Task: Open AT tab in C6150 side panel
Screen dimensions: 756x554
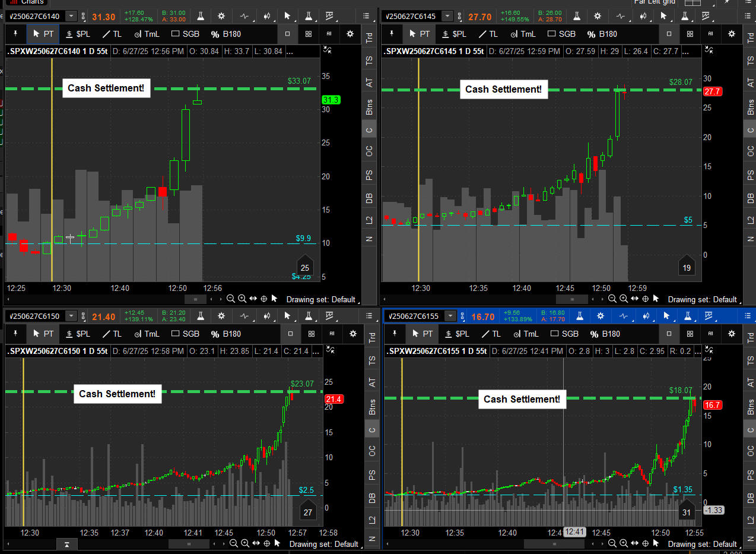Action: 371,383
